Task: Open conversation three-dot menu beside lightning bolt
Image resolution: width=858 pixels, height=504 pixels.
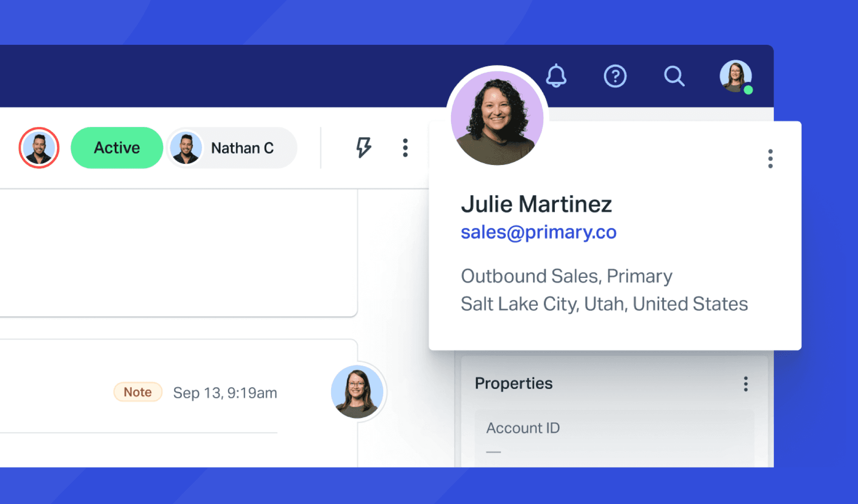Action: click(405, 148)
